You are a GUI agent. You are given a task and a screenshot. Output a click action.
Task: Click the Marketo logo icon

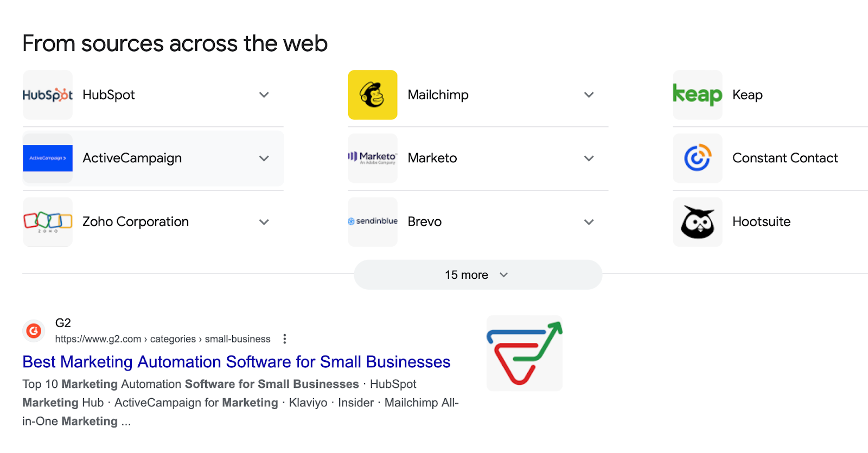(373, 158)
